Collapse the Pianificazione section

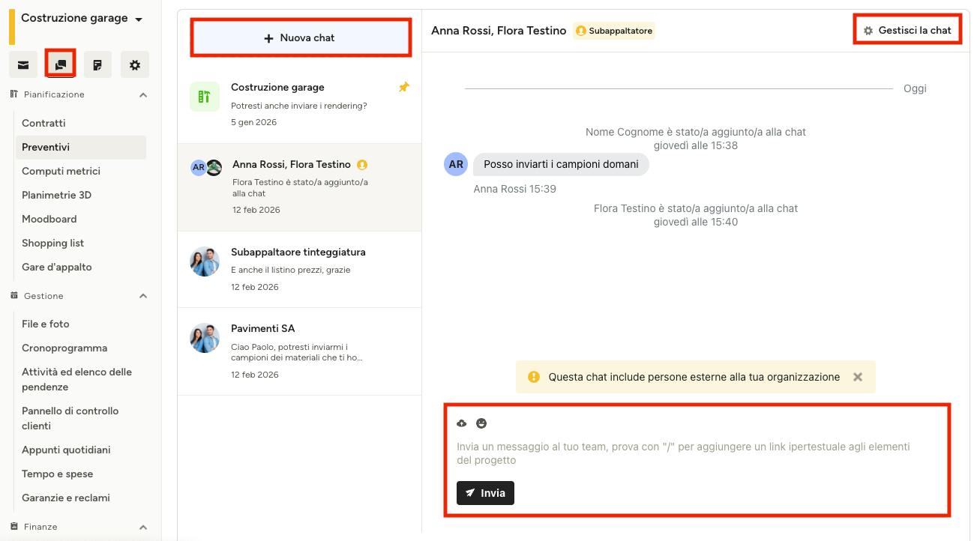(x=143, y=95)
